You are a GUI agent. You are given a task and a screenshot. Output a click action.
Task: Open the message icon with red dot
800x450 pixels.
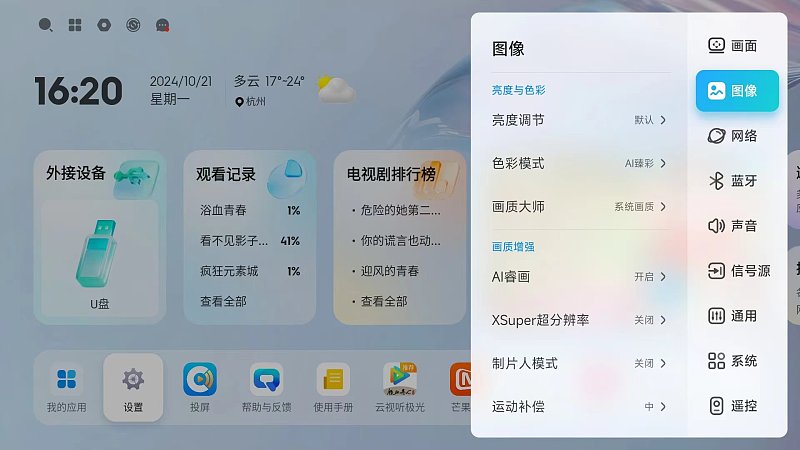pyautogui.click(x=162, y=25)
